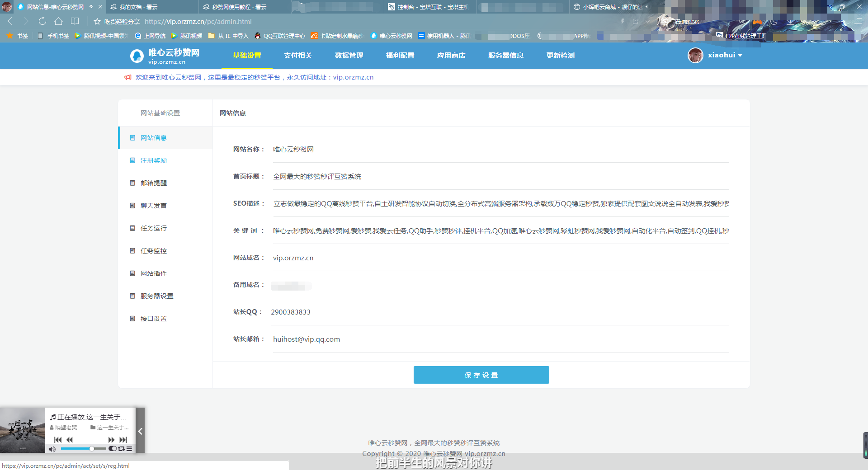Viewport: 868px width, 470px height.
Task: Open the 唯心云秒赞网 bookmark
Action: pos(392,36)
